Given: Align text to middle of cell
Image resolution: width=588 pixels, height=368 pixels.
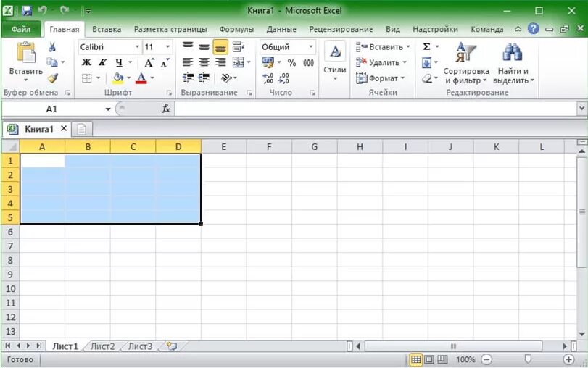Looking at the screenshot, I should (204, 47).
